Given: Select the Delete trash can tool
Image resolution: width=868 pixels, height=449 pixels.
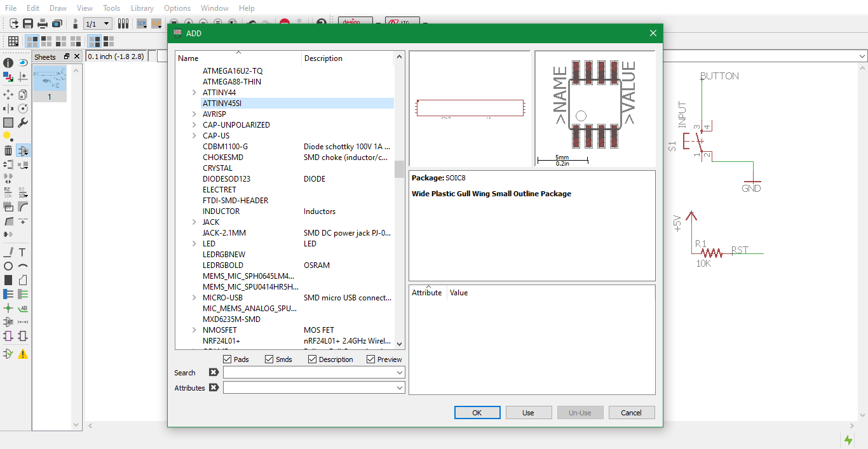Looking at the screenshot, I should coord(8,151).
